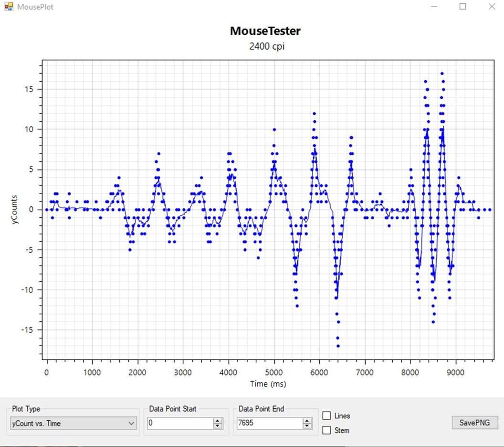Click the yCounts axis label
Viewport: 504px width, 447px height.
click(15, 210)
